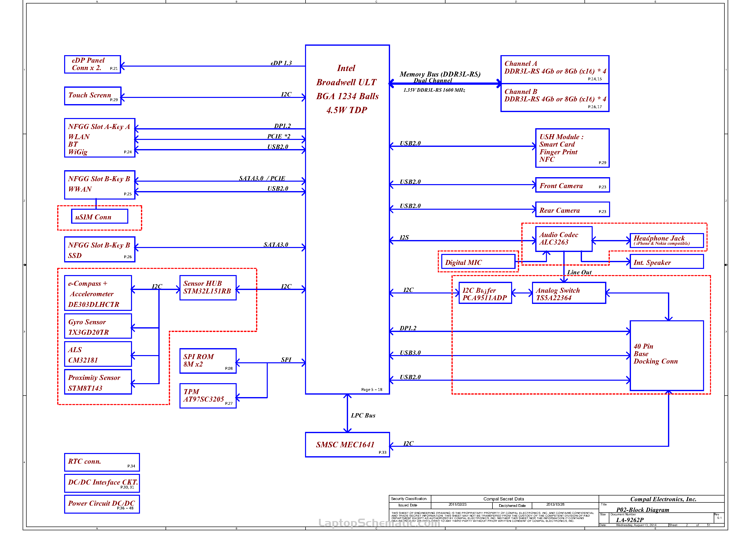Select the Headphone Jack block
The image size is (756, 534).
667,241
